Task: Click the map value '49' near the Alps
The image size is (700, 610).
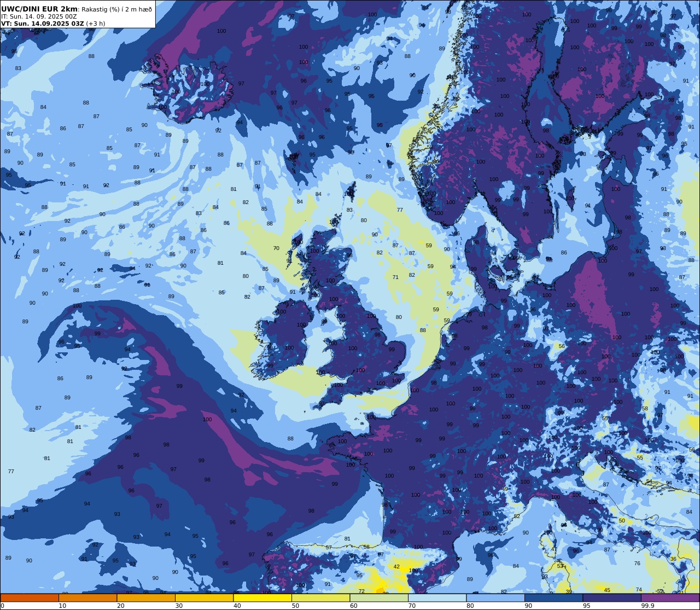Action: [x=505, y=489]
